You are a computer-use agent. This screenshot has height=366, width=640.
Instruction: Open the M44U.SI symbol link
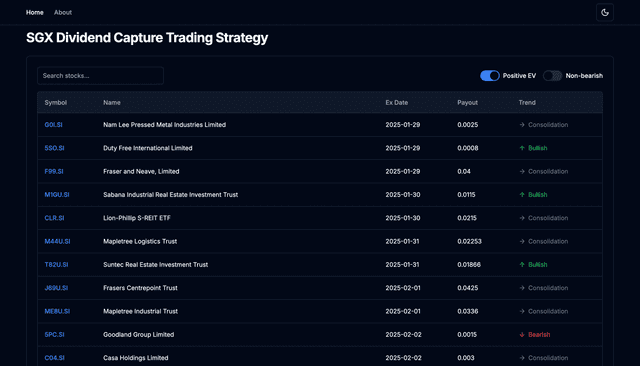pyautogui.click(x=57, y=241)
